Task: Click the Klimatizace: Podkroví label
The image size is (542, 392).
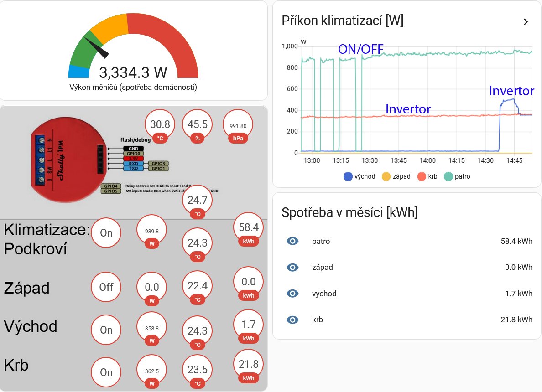Action: [x=47, y=239]
